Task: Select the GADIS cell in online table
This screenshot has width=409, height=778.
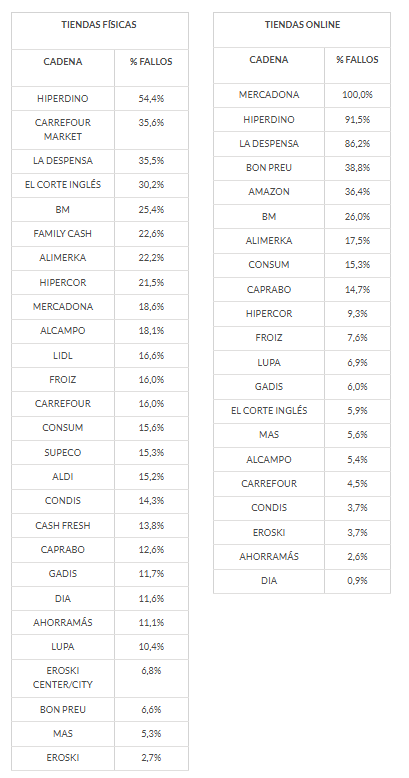Action: pos(269,387)
